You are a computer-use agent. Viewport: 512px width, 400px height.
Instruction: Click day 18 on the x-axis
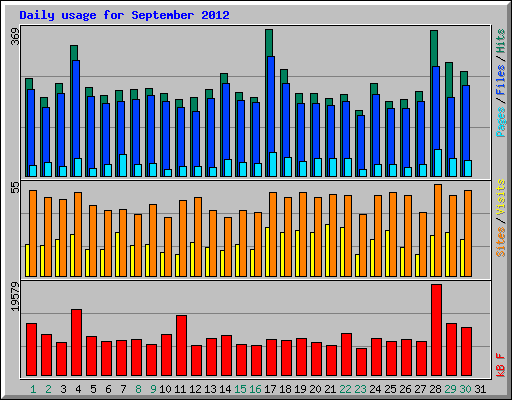click(285, 389)
